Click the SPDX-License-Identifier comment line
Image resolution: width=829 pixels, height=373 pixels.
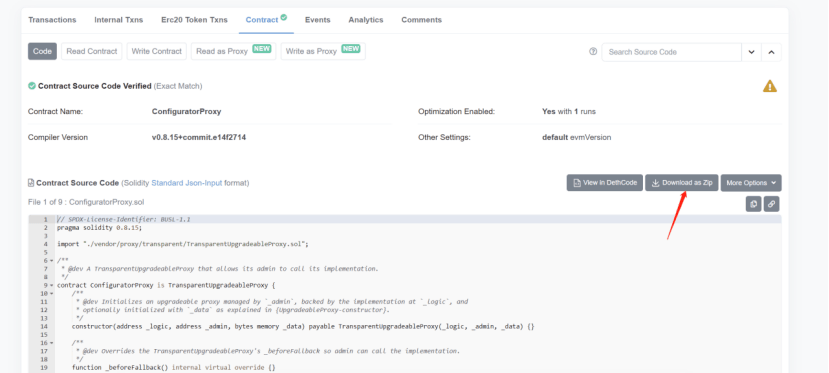coord(124,219)
